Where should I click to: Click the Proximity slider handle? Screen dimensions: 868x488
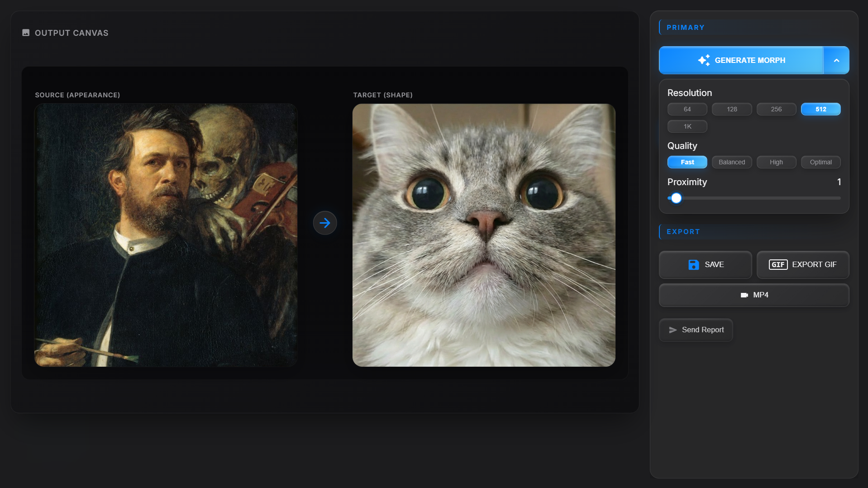(x=676, y=198)
